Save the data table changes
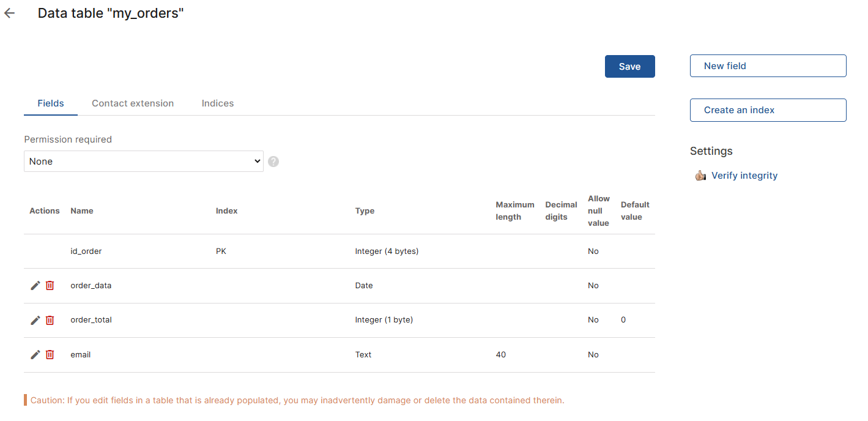Screen dimensions: 868x421 pyautogui.click(x=629, y=66)
